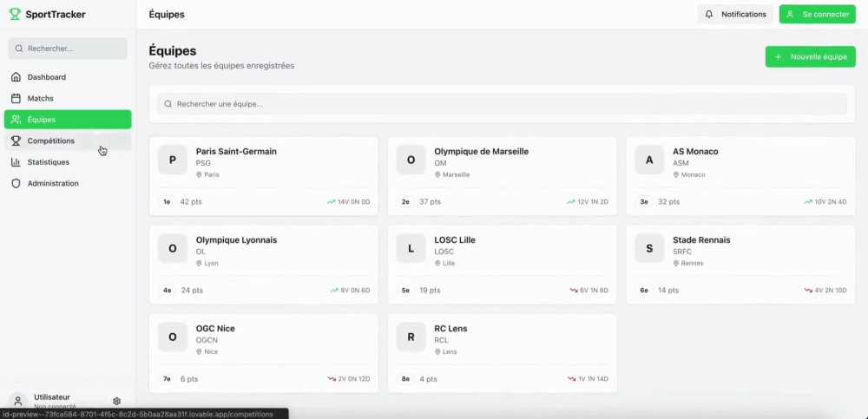Click the Gérez toutes les équipes enregistrées subtitle
Viewport: 868px width, 419px height.
click(221, 66)
